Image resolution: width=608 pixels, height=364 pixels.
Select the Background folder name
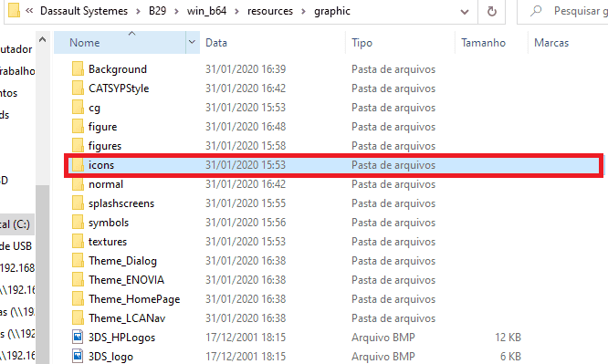pyautogui.click(x=118, y=69)
